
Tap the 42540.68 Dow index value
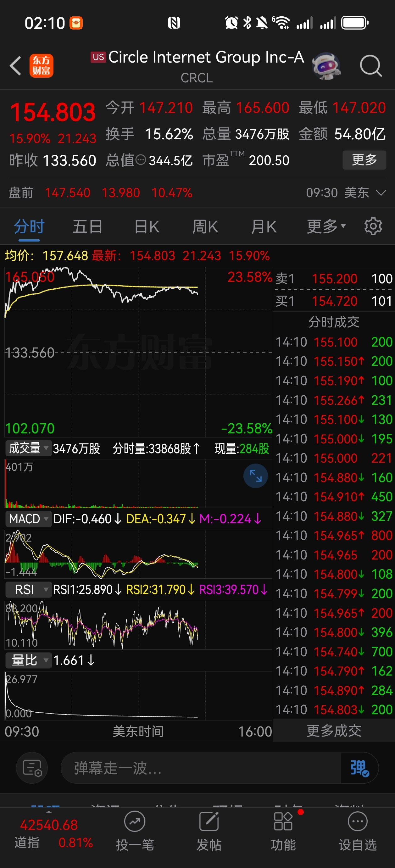(x=49, y=825)
